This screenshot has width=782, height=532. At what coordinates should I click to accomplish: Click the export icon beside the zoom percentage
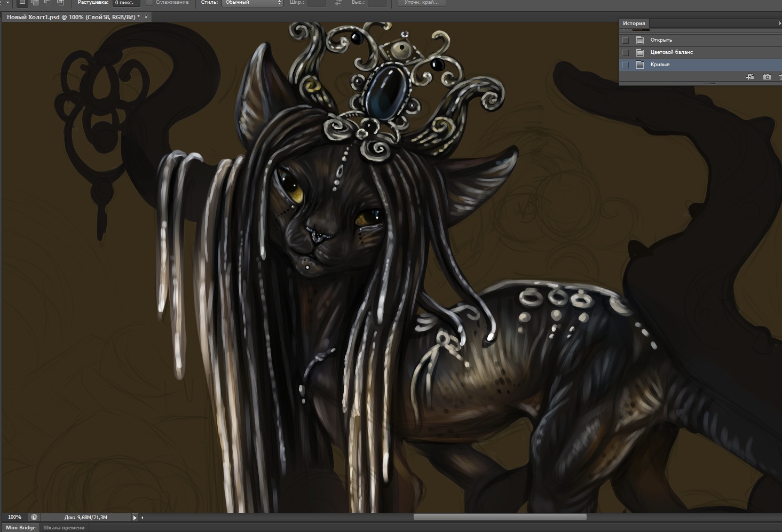[34, 517]
